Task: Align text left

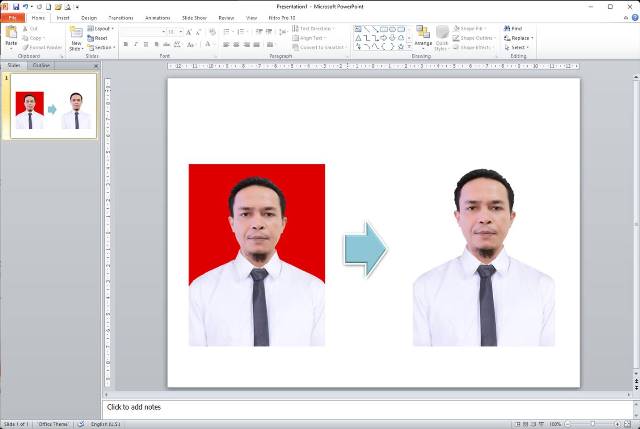Action: tap(226, 44)
